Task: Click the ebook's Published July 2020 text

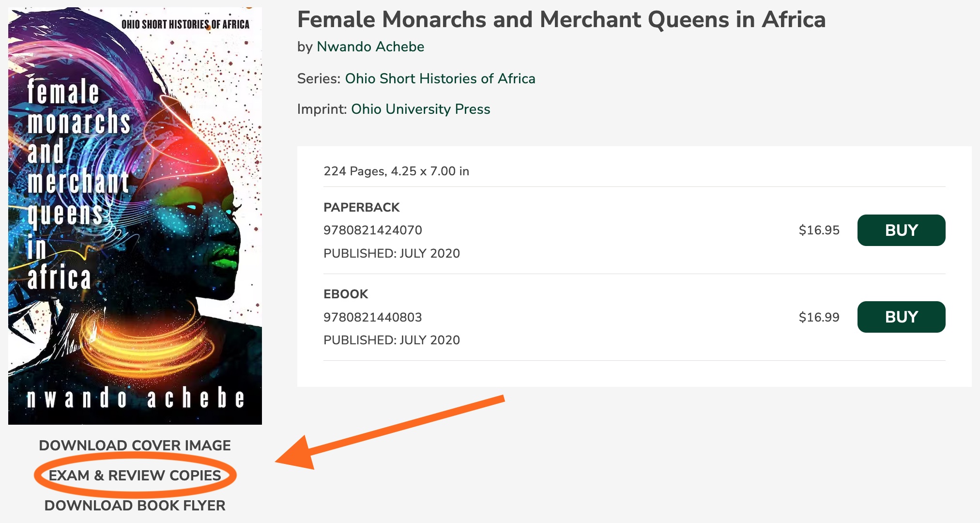Action: (392, 340)
